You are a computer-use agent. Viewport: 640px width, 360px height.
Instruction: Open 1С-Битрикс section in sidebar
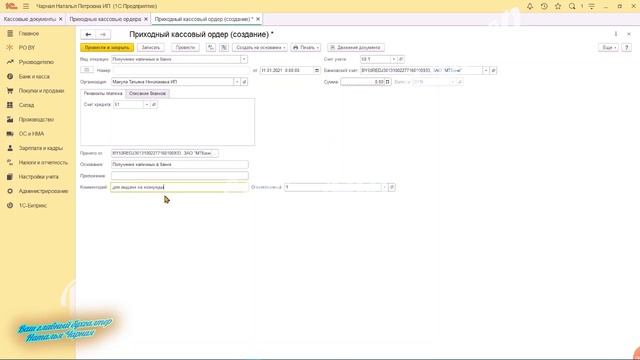pos(33,205)
